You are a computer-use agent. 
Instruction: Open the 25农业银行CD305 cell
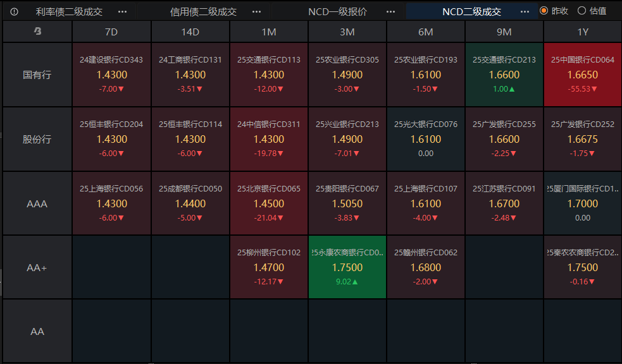347,75
